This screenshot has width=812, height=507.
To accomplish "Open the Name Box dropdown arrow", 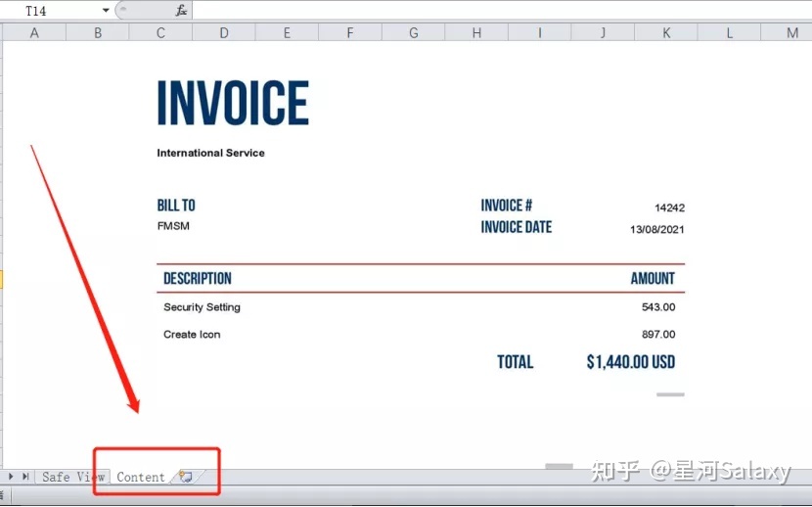I will coord(106,11).
